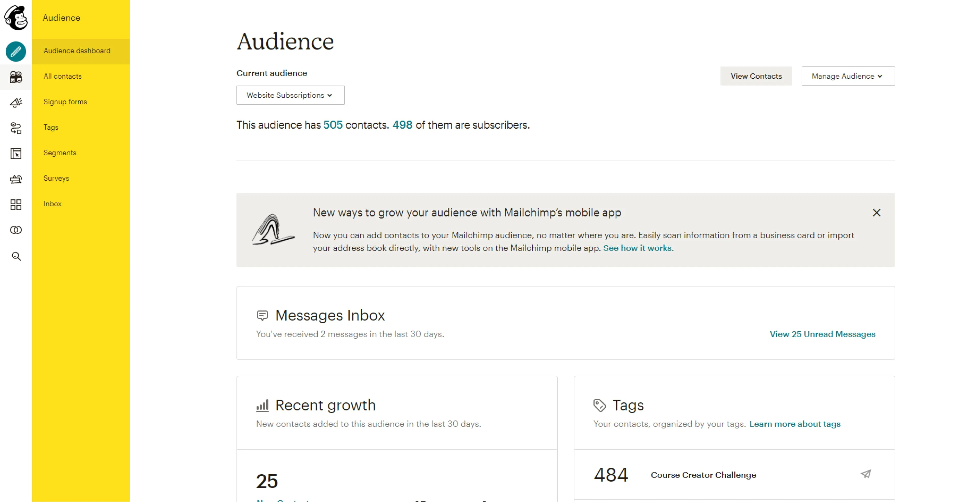Click the teal Create pencil icon
Image resolution: width=980 pixels, height=502 pixels.
coord(16,51)
